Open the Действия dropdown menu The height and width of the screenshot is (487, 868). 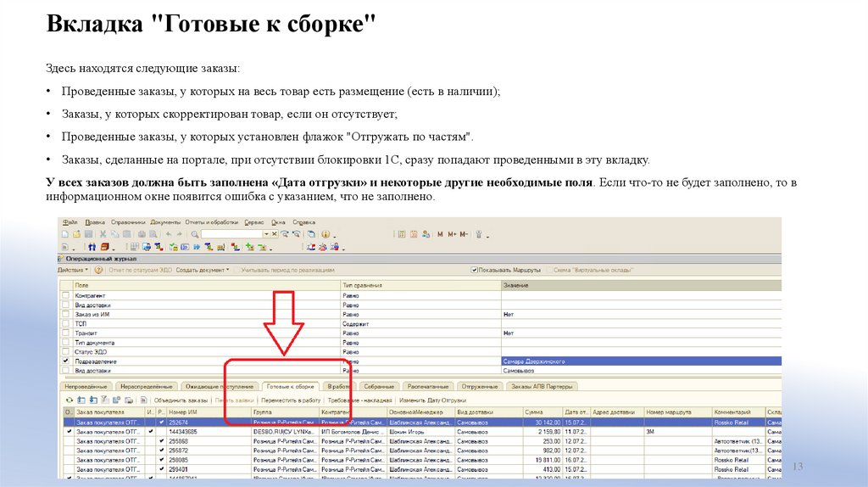tap(73, 271)
